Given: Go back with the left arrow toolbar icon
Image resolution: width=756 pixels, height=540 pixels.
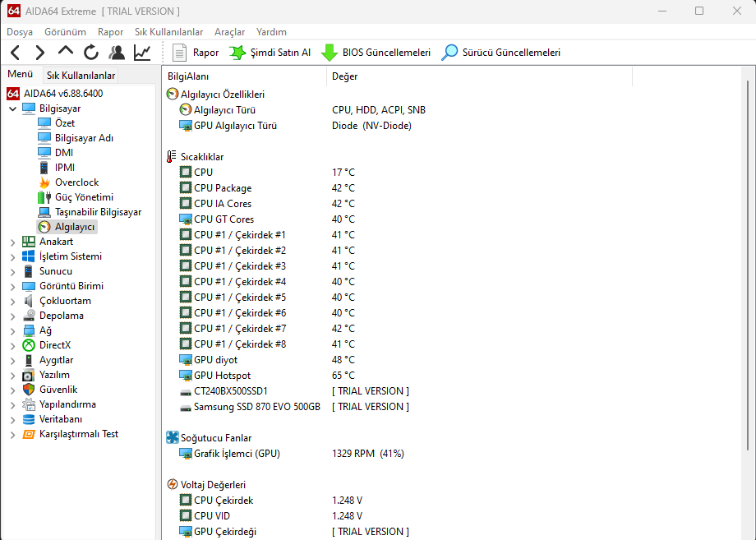Looking at the screenshot, I should click(x=16, y=53).
